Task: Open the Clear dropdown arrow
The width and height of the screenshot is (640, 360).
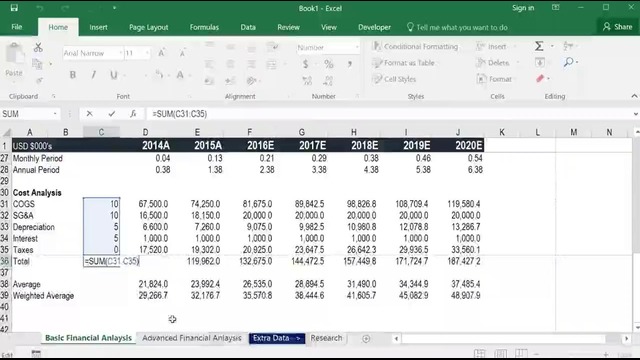Action: pyautogui.click(x=549, y=78)
